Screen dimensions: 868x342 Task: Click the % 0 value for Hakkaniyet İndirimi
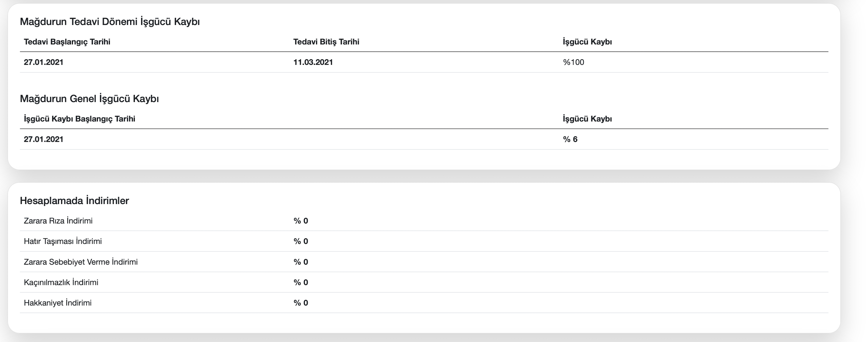tap(301, 303)
